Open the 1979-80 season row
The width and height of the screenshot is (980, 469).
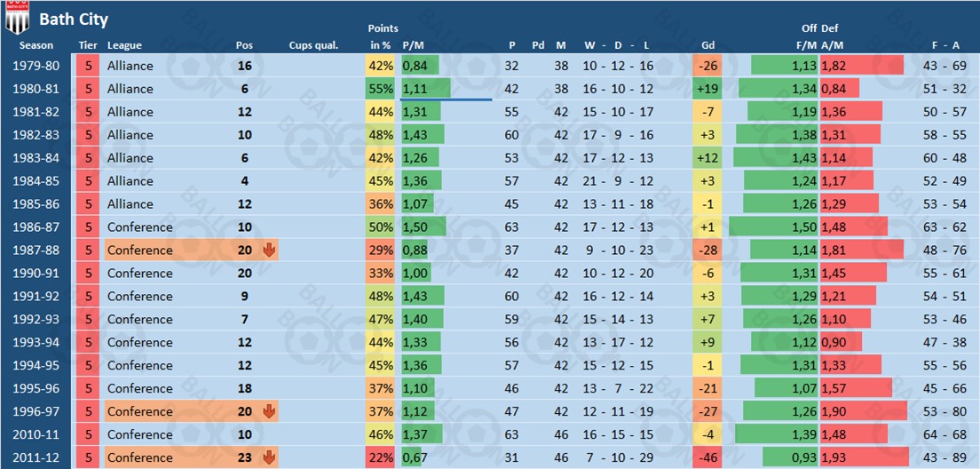37,66
